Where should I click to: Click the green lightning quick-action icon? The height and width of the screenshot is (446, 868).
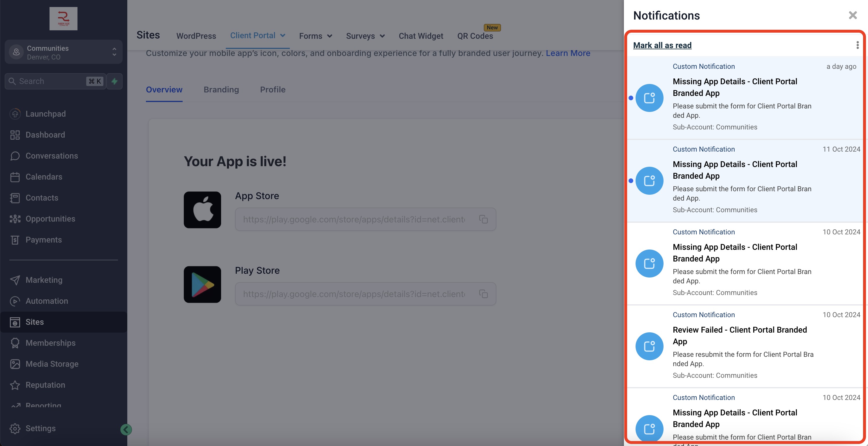114,81
